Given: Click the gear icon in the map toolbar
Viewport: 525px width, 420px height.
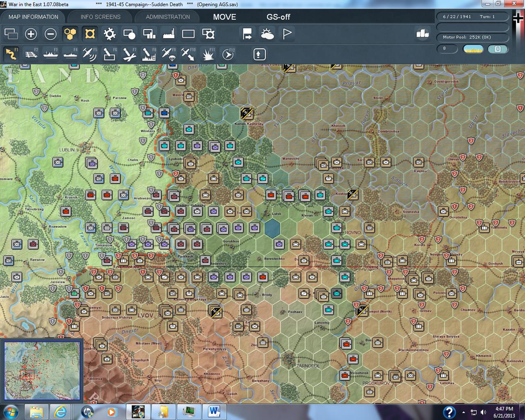Looking at the screenshot, I should click(x=110, y=34).
